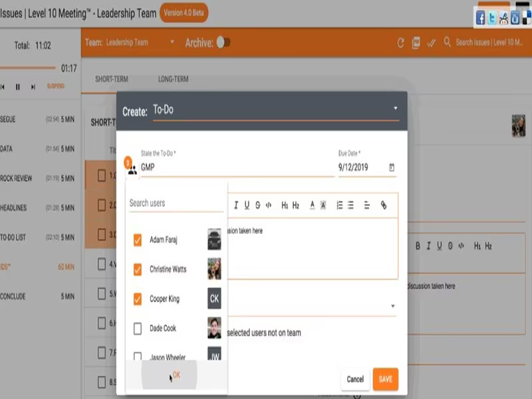Uncheck Christine Watts user checkbox
Image resolution: width=532 pixels, height=399 pixels.
click(138, 269)
